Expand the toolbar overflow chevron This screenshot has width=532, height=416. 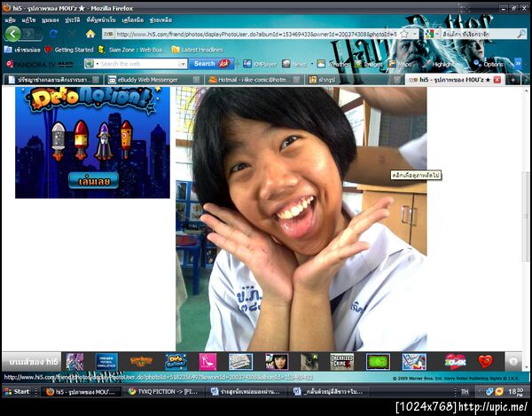(518, 64)
